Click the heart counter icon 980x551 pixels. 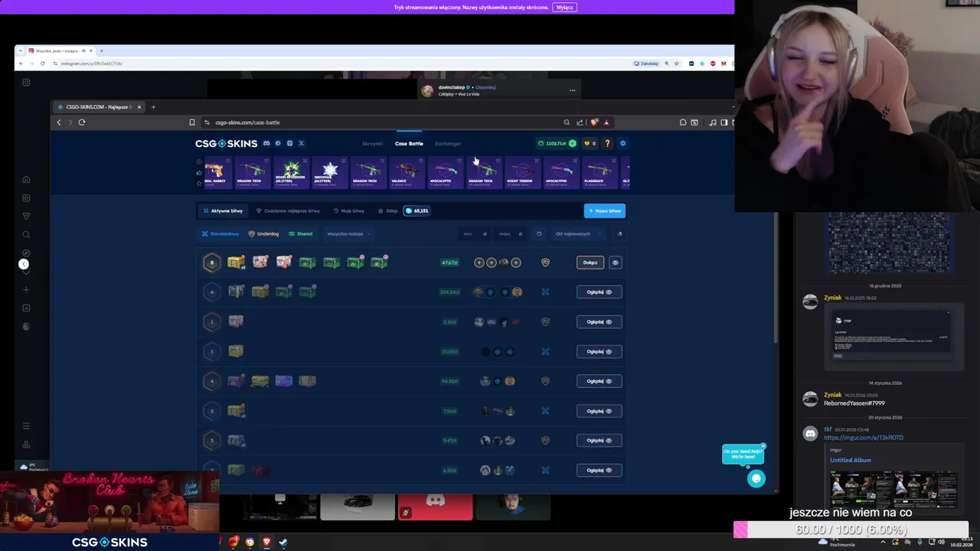tap(590, 143)
